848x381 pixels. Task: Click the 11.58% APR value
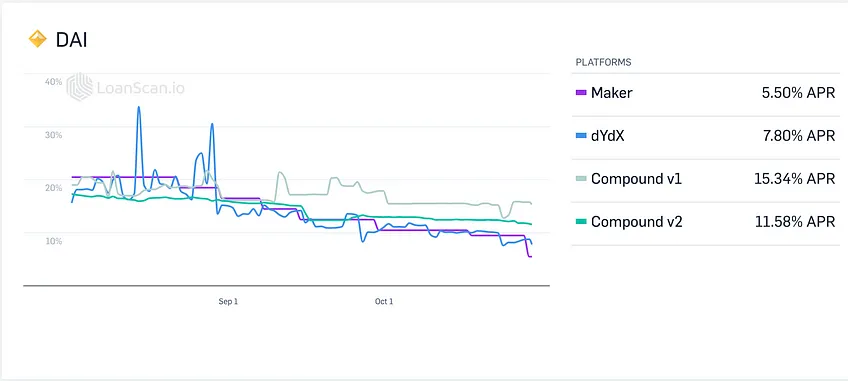(x=796, y=221)
